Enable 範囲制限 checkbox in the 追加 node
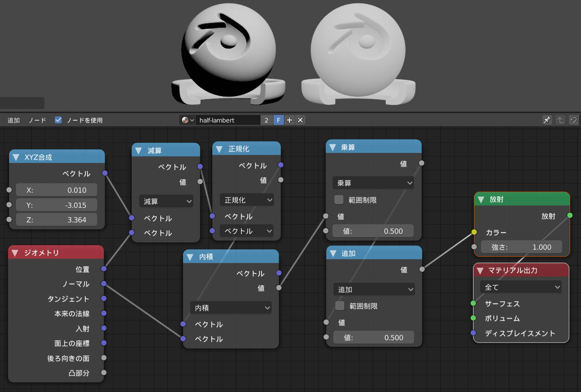 click(x=340, y=306)
